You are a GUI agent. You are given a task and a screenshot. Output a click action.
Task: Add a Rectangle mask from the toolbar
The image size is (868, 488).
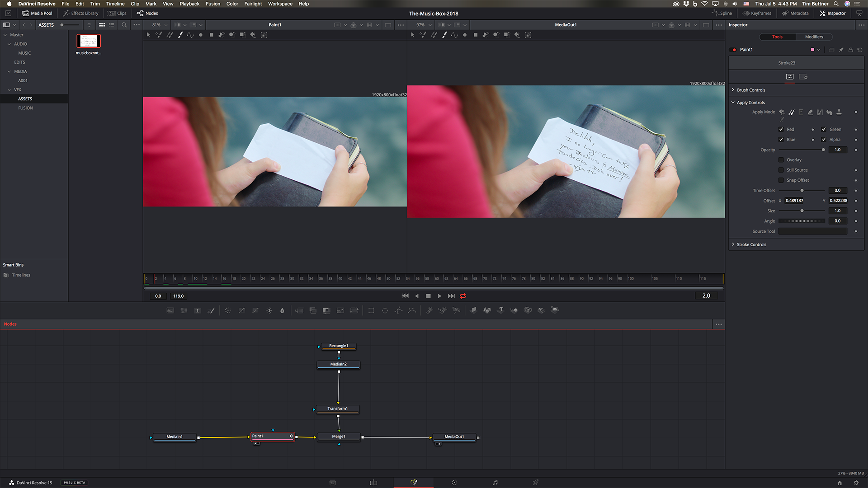pos(371,310)
